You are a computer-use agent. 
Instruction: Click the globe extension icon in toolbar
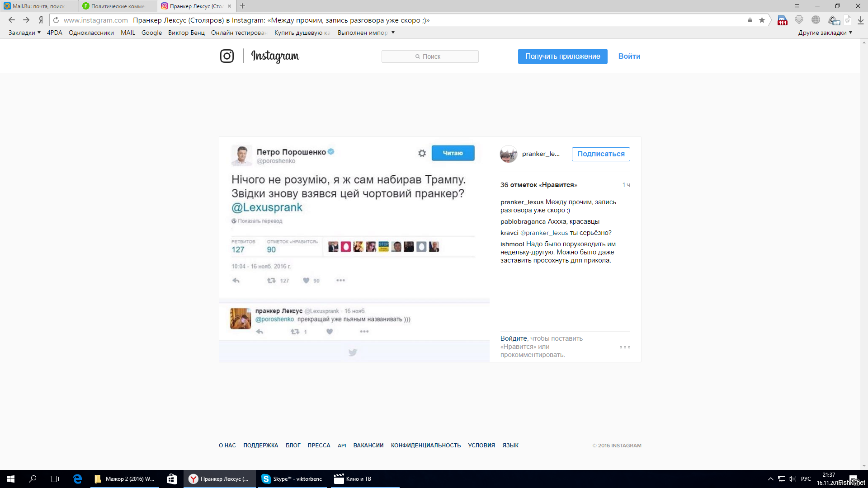pyautogui.click(x=816, y=20)
